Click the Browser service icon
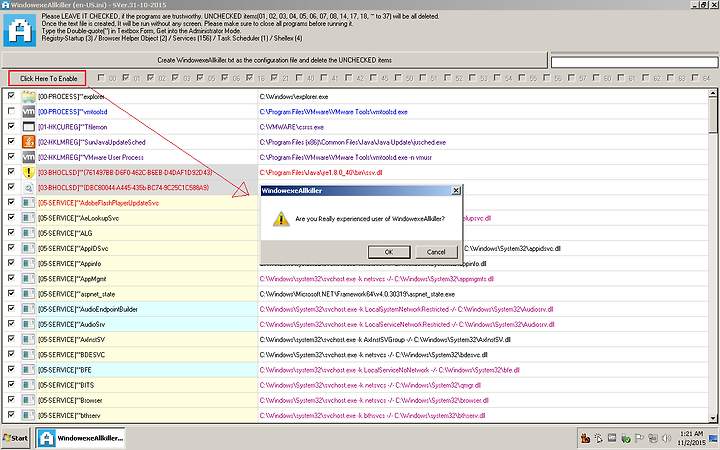 [28, 400]
